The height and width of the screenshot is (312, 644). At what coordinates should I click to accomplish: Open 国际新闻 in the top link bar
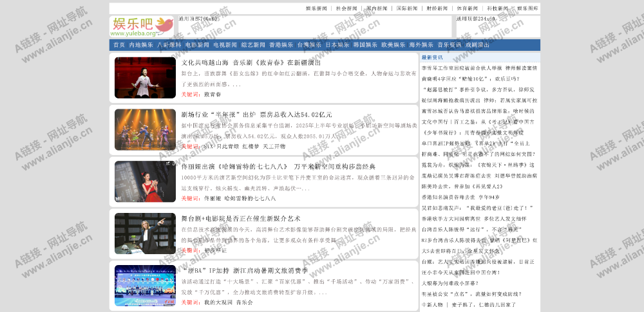click(406, 8)
